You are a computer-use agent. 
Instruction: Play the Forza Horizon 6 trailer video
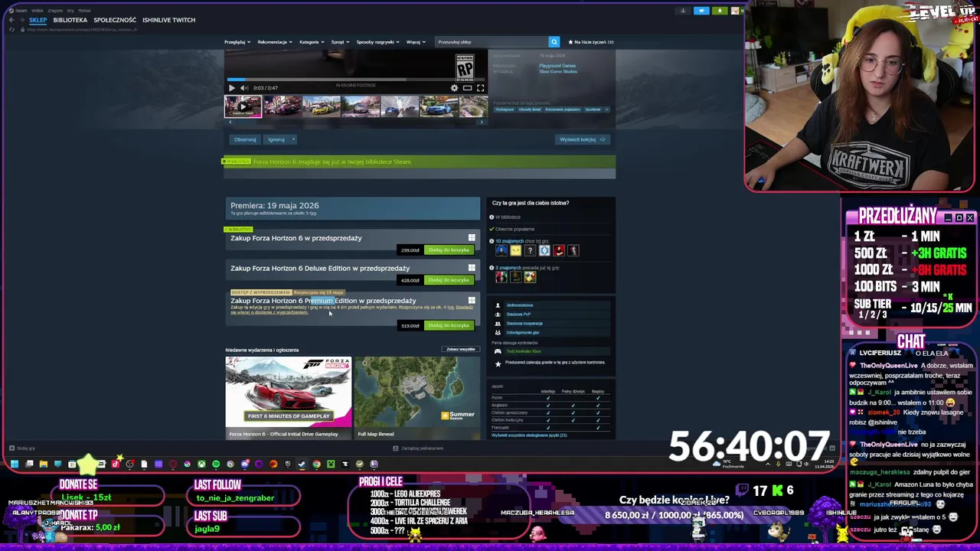tap(232, 88)
